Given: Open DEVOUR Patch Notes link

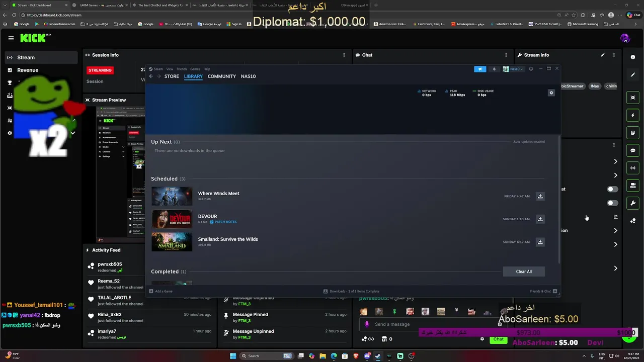Looking at the screenshot, I should [x=223, y=222].
